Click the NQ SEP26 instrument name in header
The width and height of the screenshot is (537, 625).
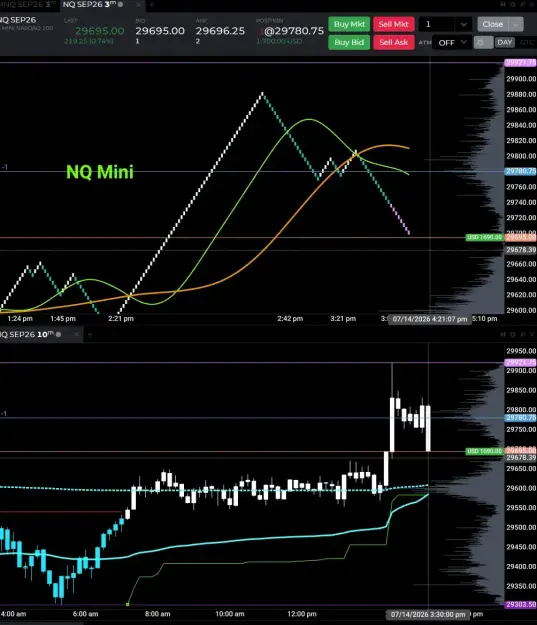click(18, 20)
